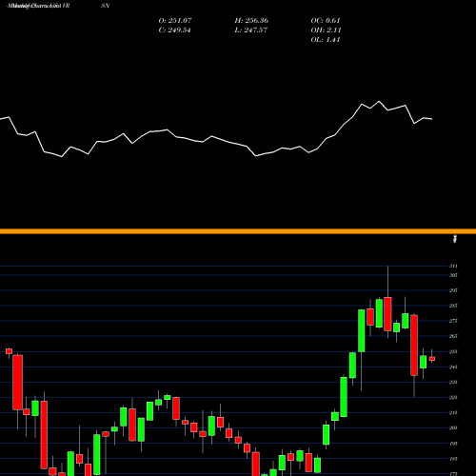Click the 311 price axis label

(453, 266)
